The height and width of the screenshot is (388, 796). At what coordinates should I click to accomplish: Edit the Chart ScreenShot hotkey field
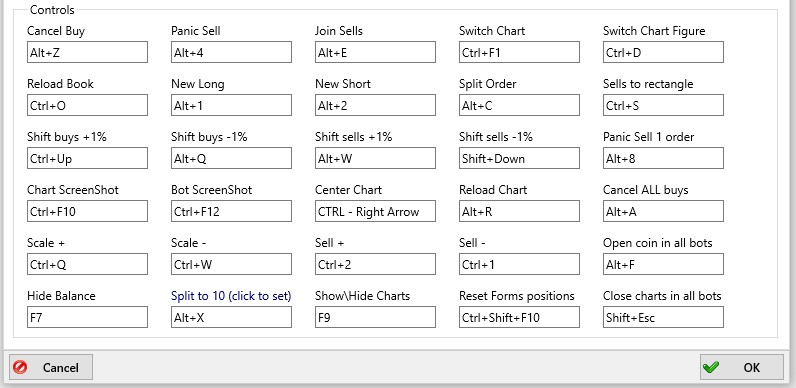[87, 211]
